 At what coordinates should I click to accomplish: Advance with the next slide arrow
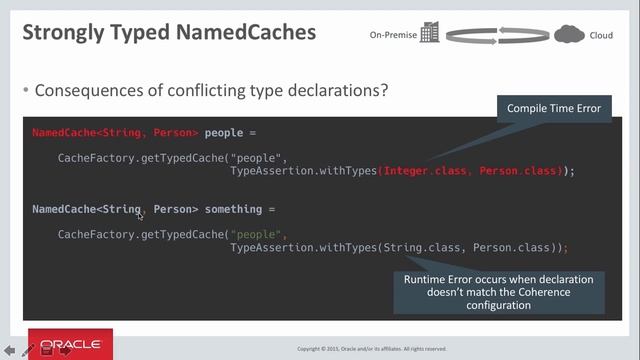(65, 350)
